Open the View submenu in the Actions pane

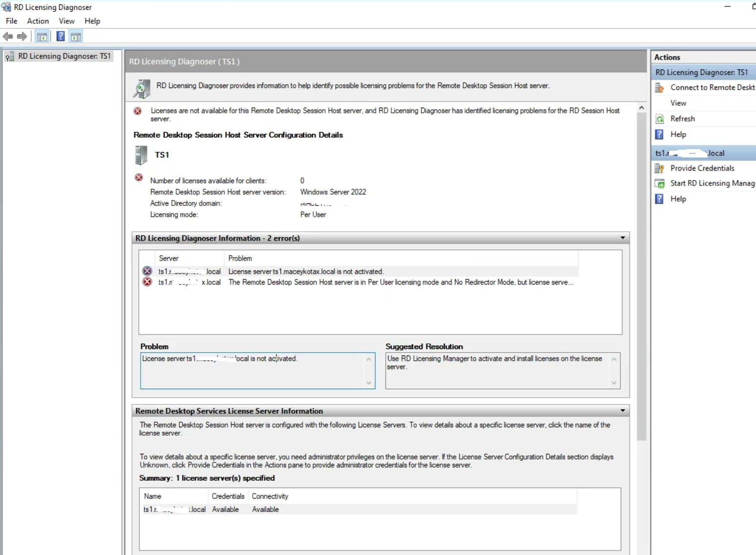point(678,103)
